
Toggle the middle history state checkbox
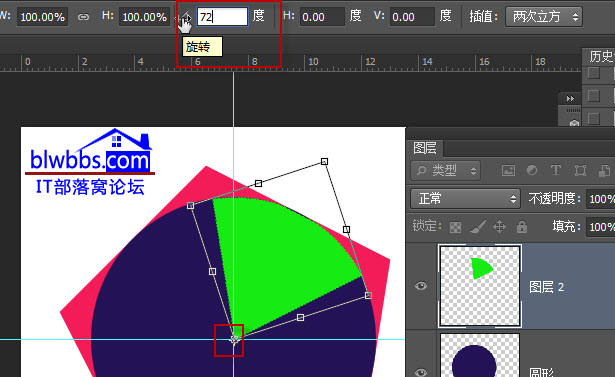point(593,96)
